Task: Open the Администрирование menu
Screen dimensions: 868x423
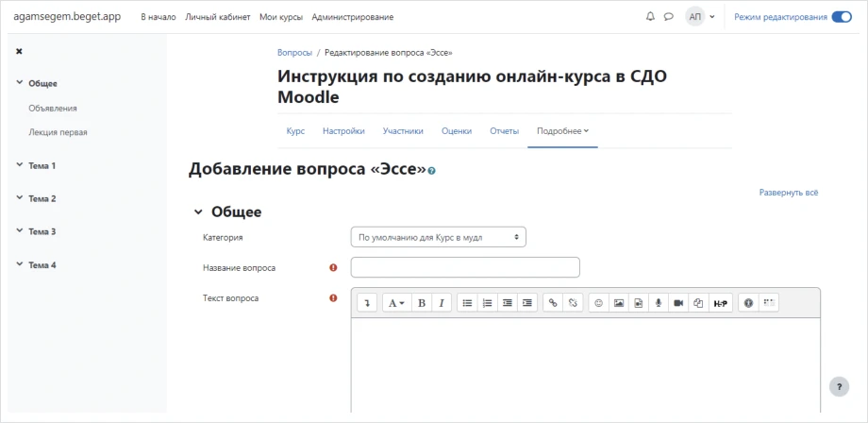Action: 353,17
